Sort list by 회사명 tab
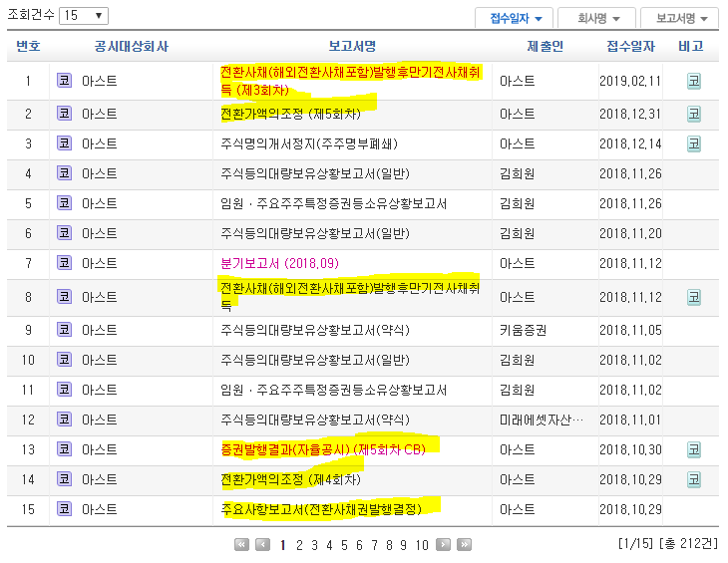This screenshot has width=728, height=563. click(597, 19)
